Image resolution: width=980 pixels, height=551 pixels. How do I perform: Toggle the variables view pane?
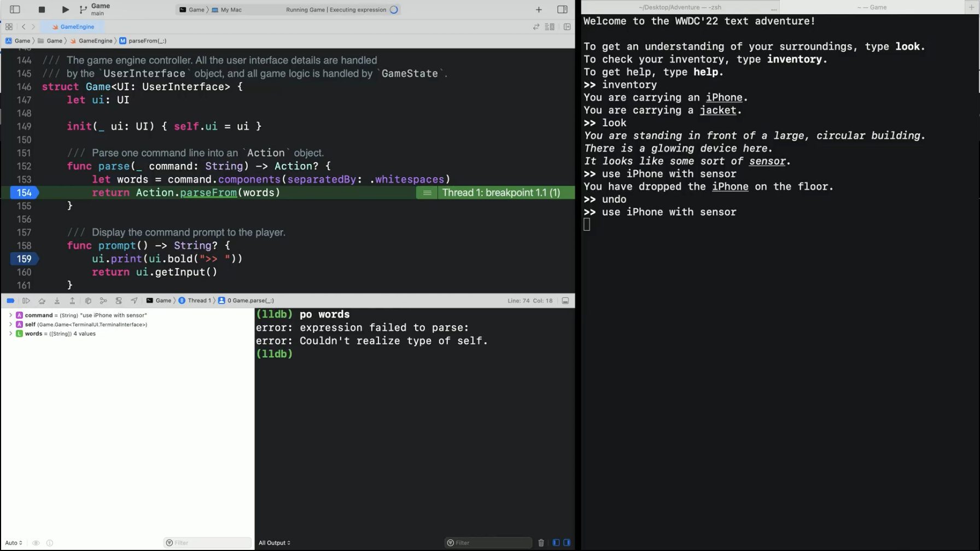coord(556,543)
